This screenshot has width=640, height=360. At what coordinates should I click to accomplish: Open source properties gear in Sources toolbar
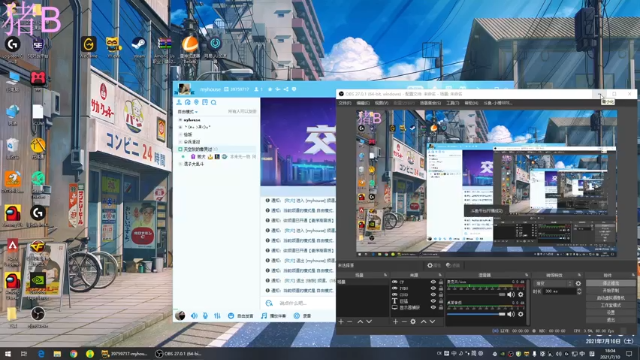pos(413,322)
